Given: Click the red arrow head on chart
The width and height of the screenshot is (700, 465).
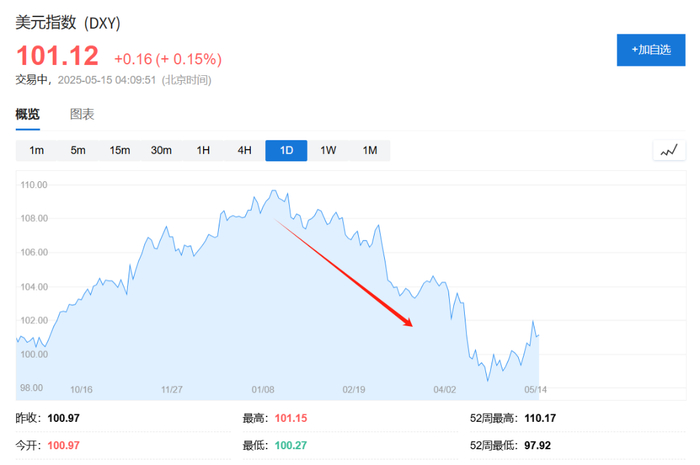Looking at the screenshot, I should pyautogui.click(x=408, y=323).
